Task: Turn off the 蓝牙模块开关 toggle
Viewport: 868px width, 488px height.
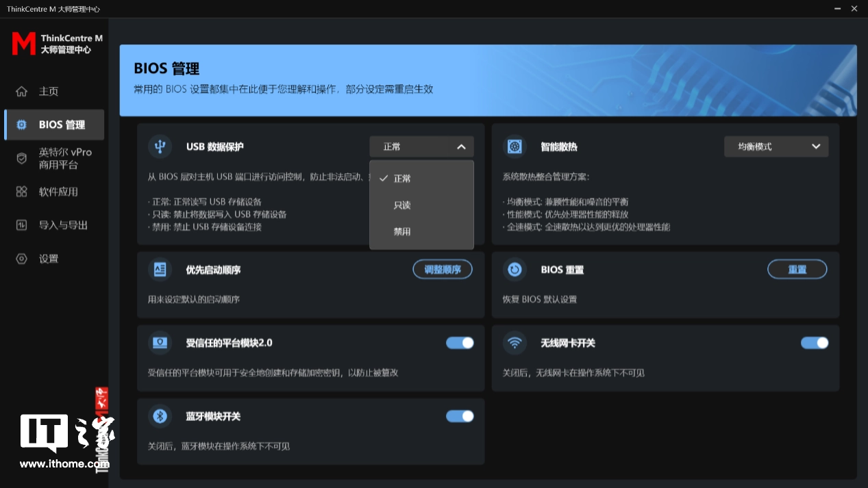Action: (460, 416)
